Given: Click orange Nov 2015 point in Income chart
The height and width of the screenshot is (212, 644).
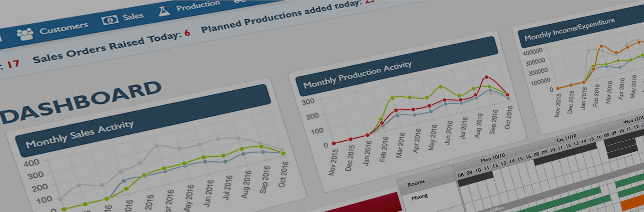Looking at the screenshot, I should coord(557,88).
